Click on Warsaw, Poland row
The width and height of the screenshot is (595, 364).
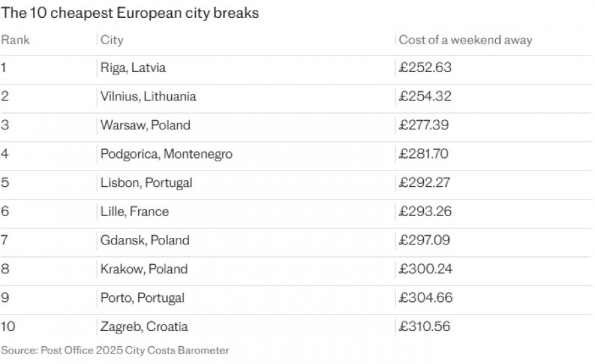coord(296,125)
